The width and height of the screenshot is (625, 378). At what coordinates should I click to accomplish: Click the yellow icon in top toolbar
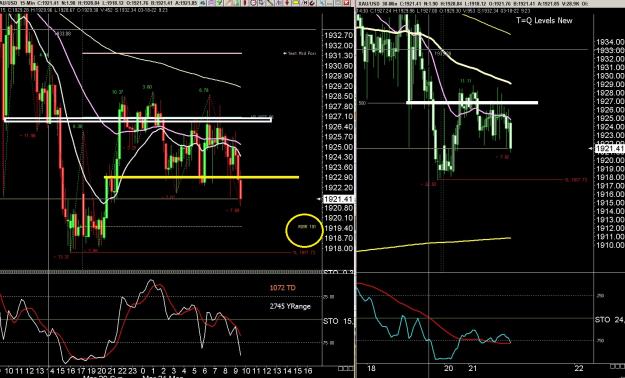point(295,3)
